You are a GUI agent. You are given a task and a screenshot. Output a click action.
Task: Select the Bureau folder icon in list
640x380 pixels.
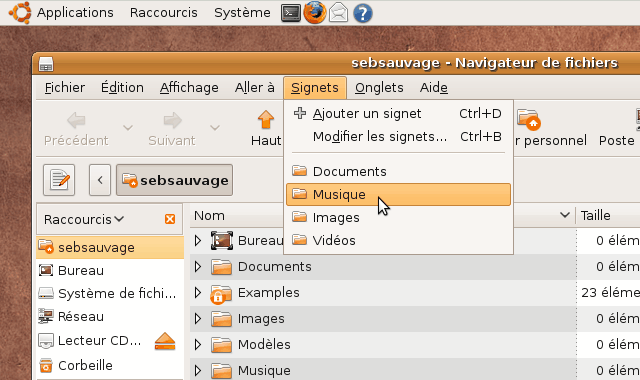point(222,240)
